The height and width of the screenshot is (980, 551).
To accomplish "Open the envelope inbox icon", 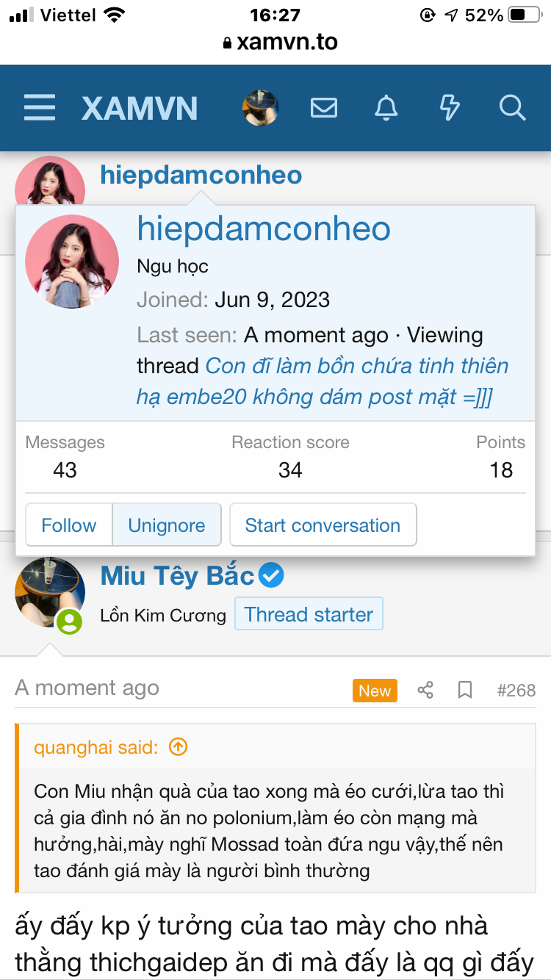I will (324, 108).
